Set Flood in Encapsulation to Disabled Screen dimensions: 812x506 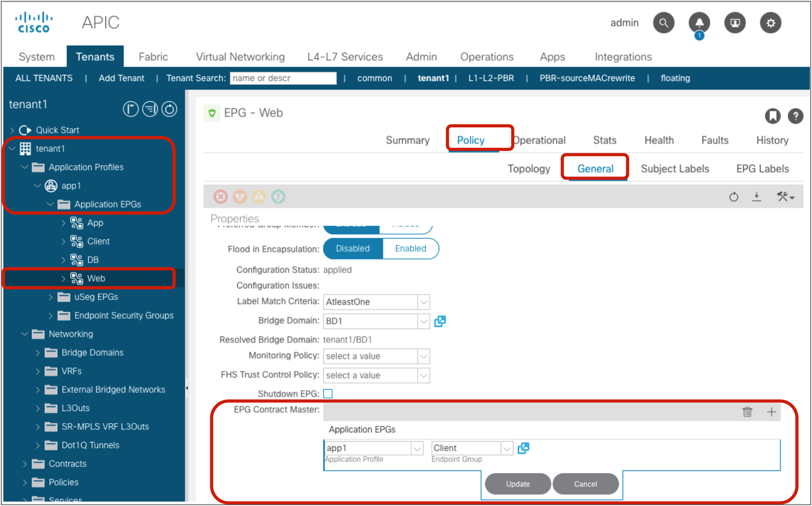(x=352, y=249)
